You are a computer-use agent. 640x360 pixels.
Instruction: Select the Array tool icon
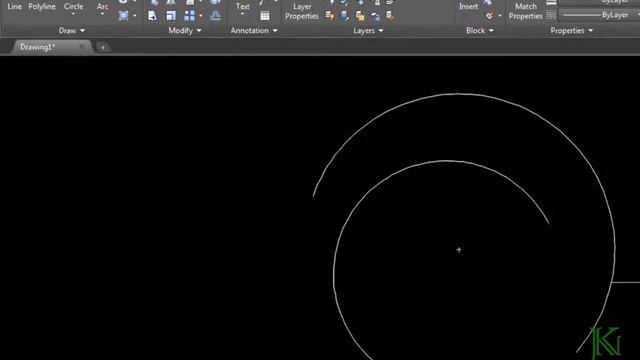189,16
